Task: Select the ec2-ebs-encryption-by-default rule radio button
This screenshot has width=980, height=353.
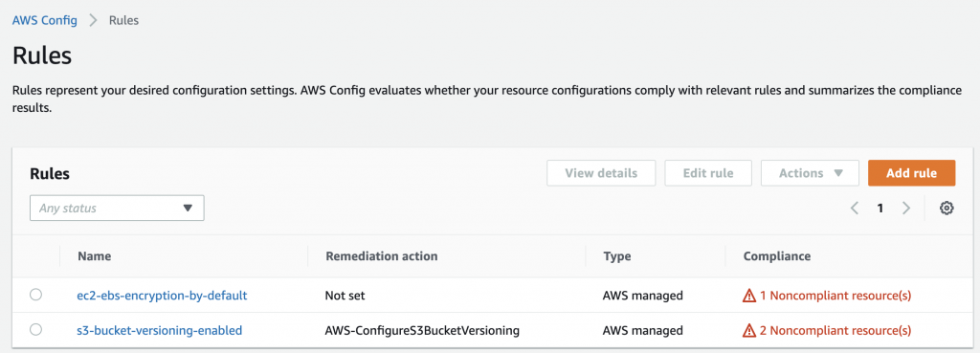Action: coord(35,295)
